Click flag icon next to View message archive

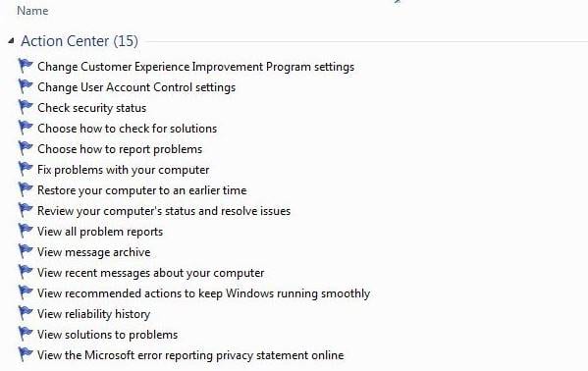(x=26, y=252)
